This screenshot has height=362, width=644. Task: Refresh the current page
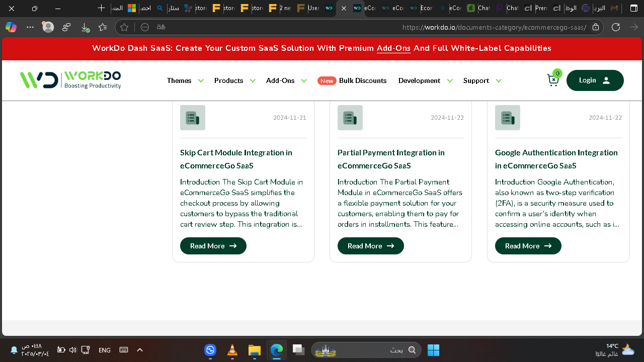[x=616, y=27]
